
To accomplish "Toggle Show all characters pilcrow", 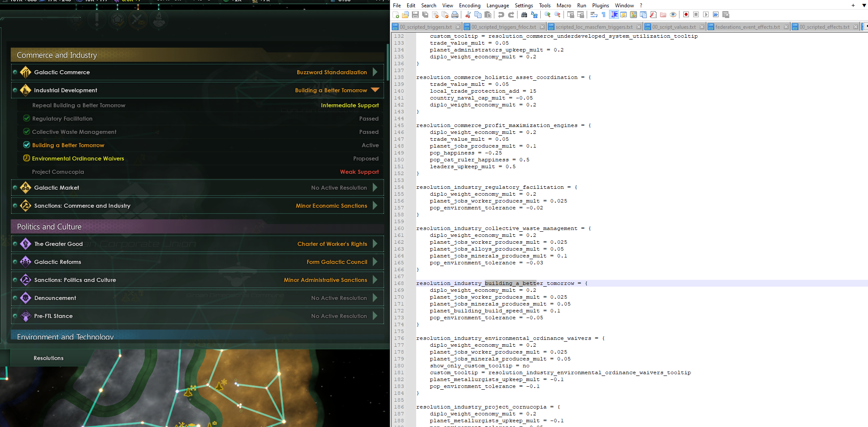I will coord(603,15).
